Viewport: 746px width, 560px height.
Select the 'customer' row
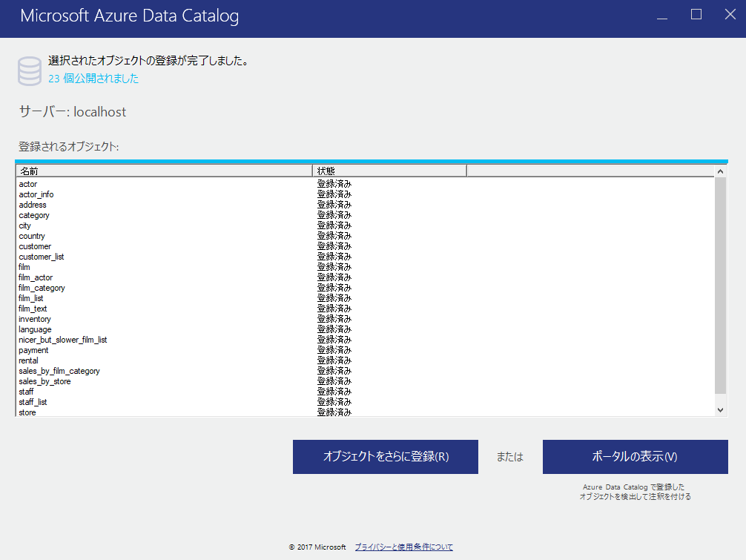366,246
